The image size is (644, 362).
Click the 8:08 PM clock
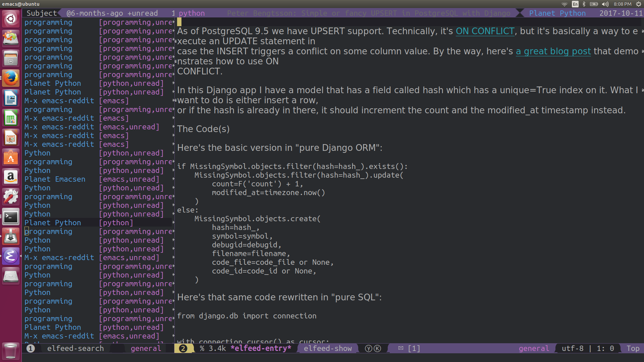pos(623,4)
